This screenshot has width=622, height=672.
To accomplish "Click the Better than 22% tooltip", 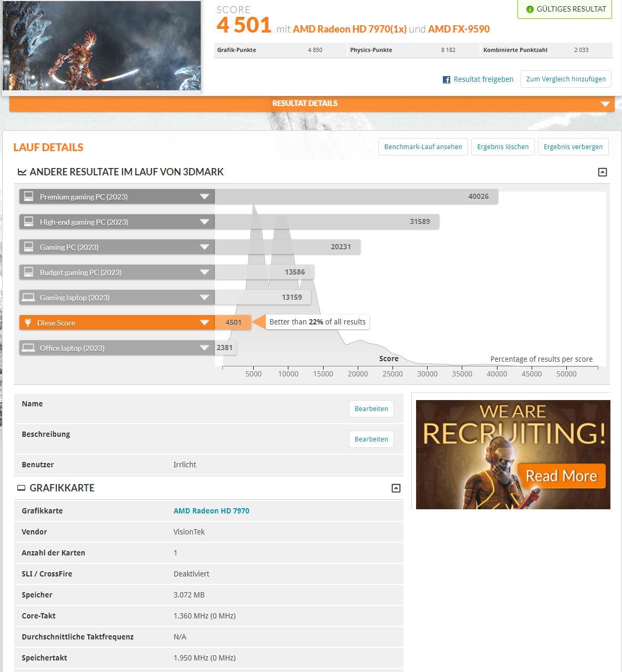I will click(x=317, y=322).
